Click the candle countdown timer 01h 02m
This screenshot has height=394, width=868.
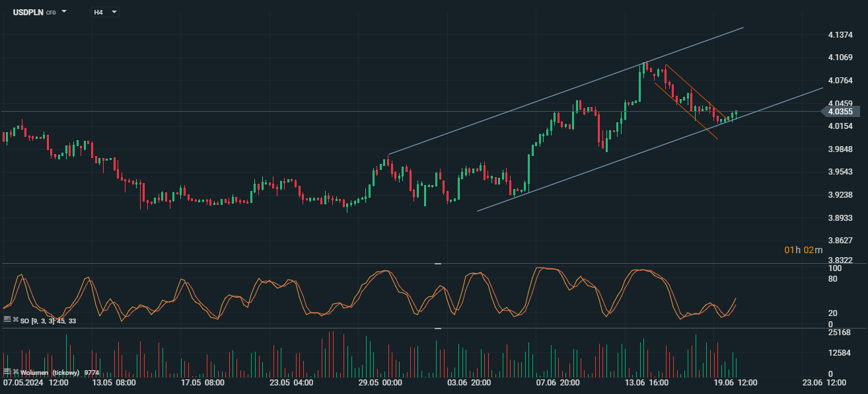tap(803, 250)
